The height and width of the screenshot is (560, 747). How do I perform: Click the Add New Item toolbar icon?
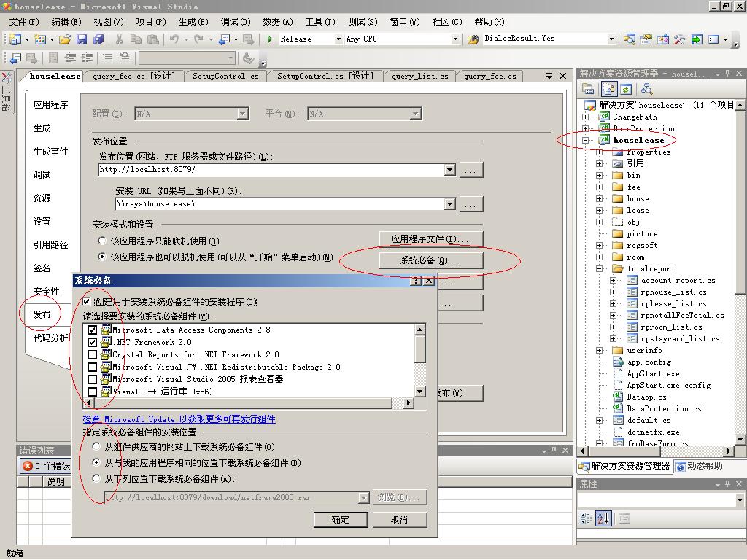pos(40,39)
